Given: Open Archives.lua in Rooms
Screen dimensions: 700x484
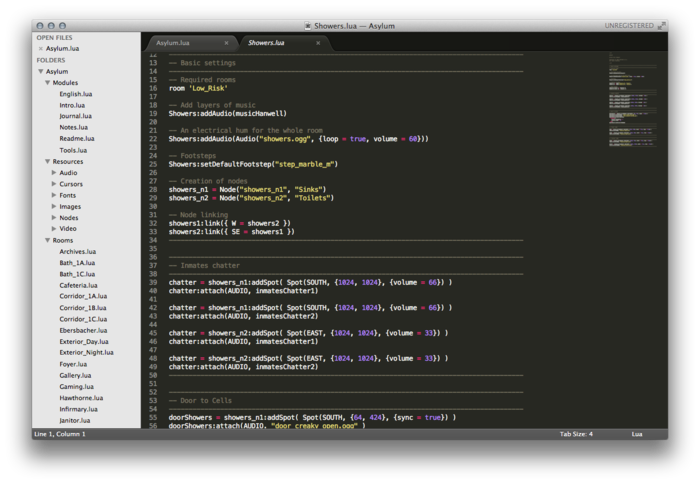Looking at the screenshot, I should tap(78, 252).
